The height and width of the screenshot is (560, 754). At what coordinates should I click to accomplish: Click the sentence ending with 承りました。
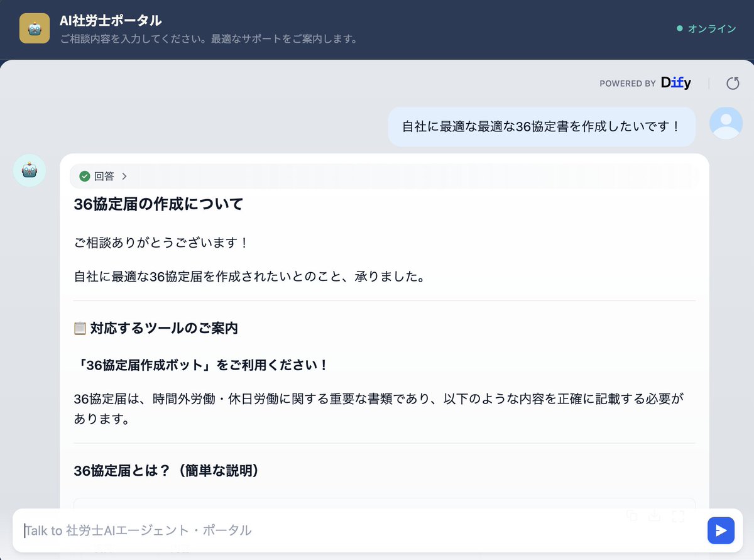point(249,277)
